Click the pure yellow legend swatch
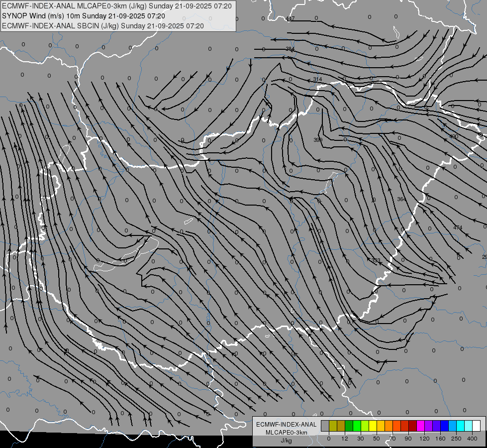This screenshot has width=487, height=448. [x=373, y=426]
